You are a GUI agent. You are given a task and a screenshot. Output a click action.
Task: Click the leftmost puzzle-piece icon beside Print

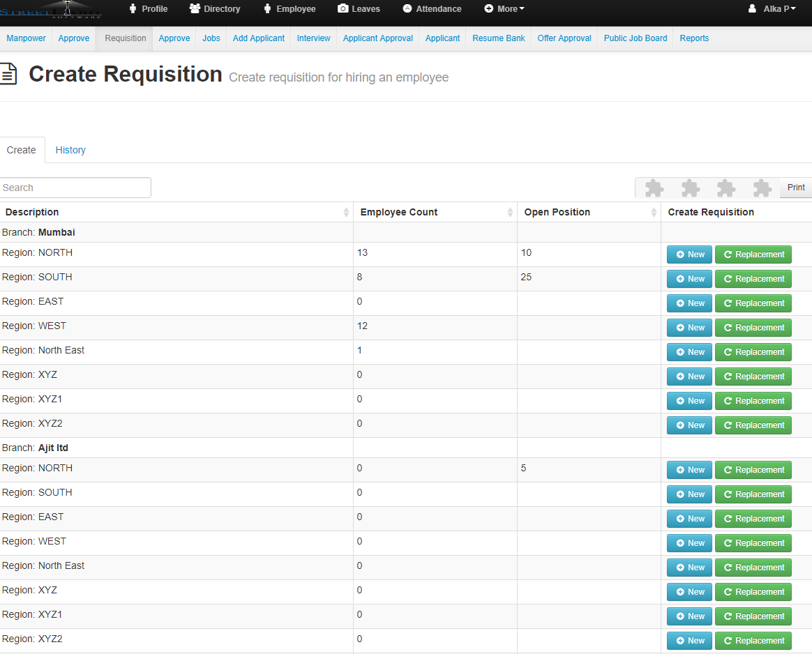tap(654, 188)
